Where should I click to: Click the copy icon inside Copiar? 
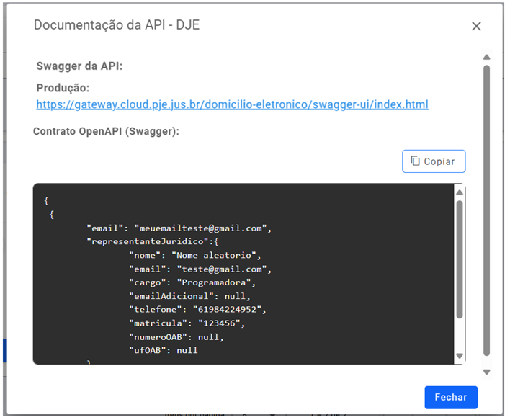416,161
